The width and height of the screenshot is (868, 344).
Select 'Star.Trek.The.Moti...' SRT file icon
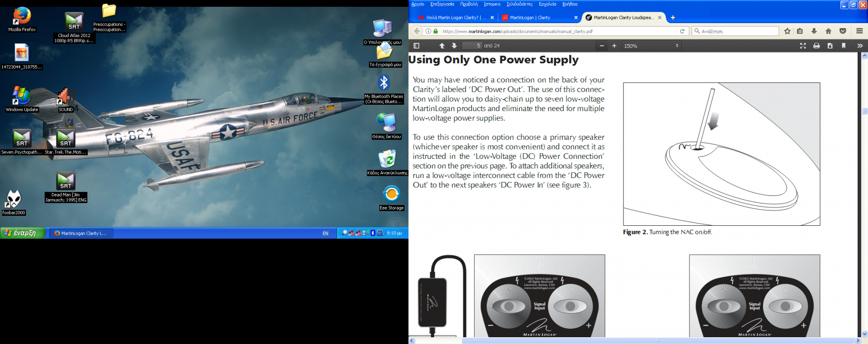(x=66, y=142)
